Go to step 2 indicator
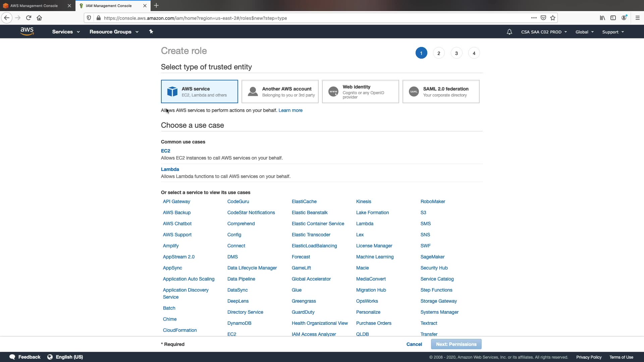Image resolution: width=644 pixels, height=362 pixels. tap(439, 53)
